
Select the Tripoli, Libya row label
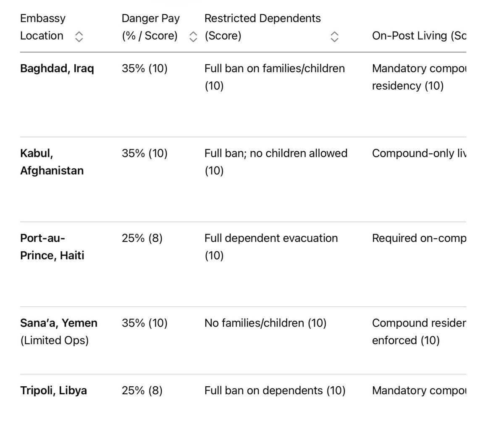[x=54, y=390]
